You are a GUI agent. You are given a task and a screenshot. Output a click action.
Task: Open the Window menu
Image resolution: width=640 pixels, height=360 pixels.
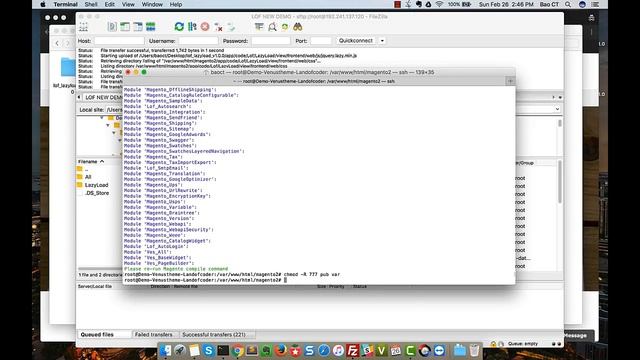152,4
